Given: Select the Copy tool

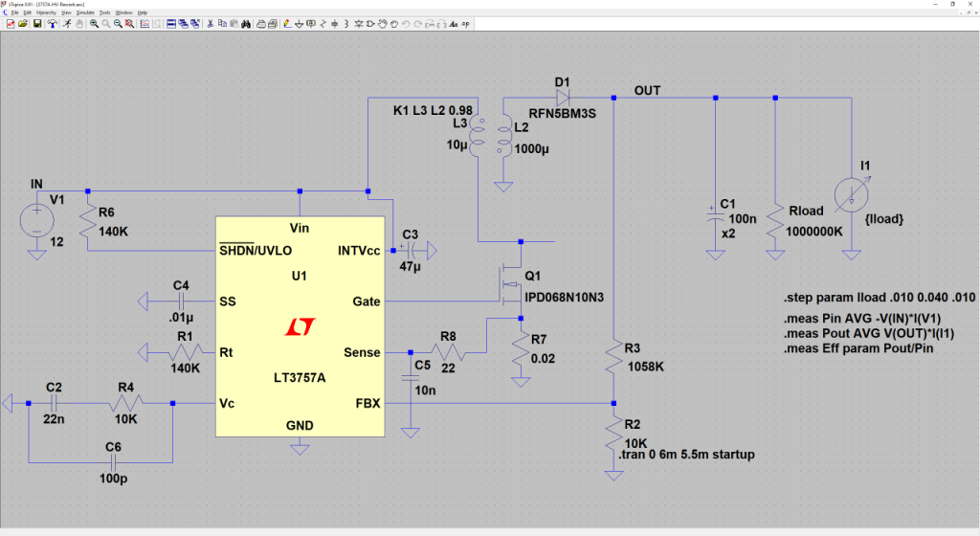Looking at the screenshot, I should (222, 24).
